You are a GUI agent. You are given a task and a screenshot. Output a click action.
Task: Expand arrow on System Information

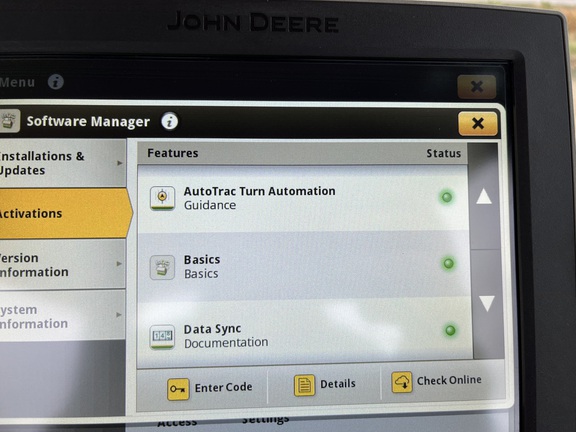[119, 314]
